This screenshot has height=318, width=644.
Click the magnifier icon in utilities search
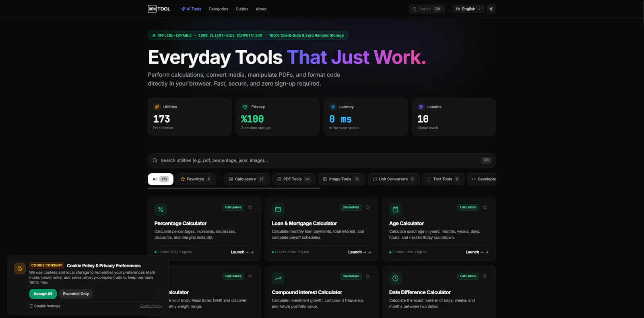coord(155,160)
